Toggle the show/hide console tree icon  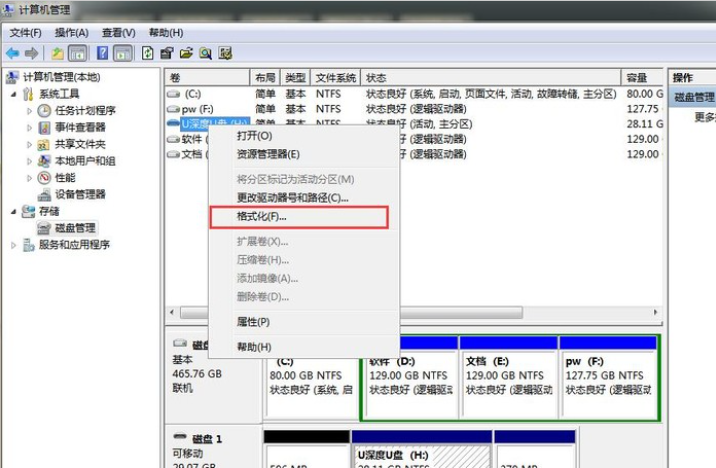pyautogui.click(x=78, y=53)
